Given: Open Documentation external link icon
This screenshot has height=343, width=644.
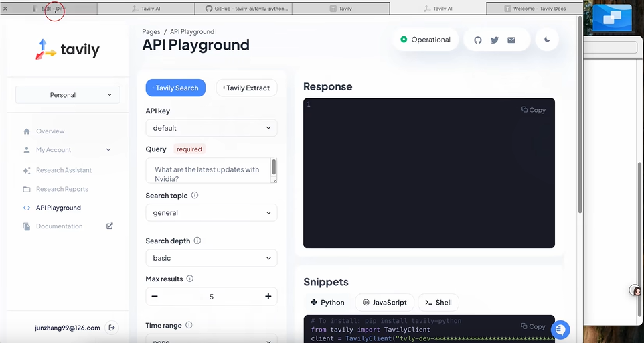Looking at the screenshot, I should 110,226.
